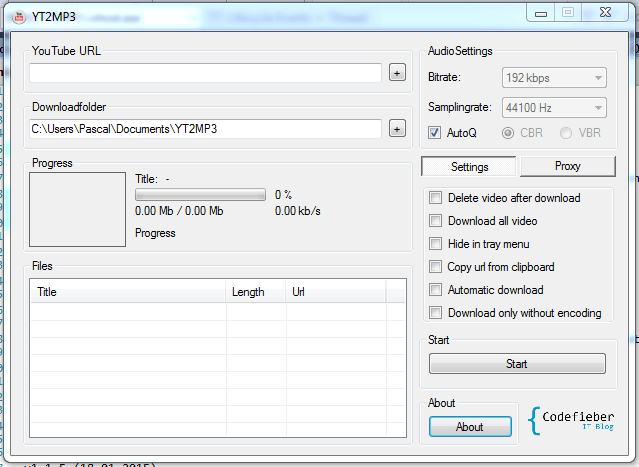Sort files by Length column header
The width and height of the screenshot is (639, 467).
click(256, 292)
